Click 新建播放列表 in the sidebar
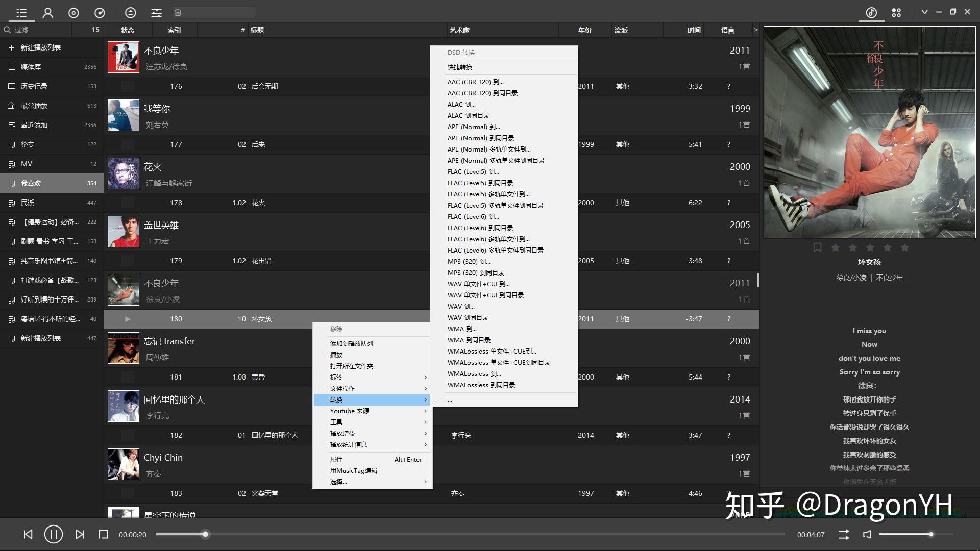980x551 pixels. 40,47
